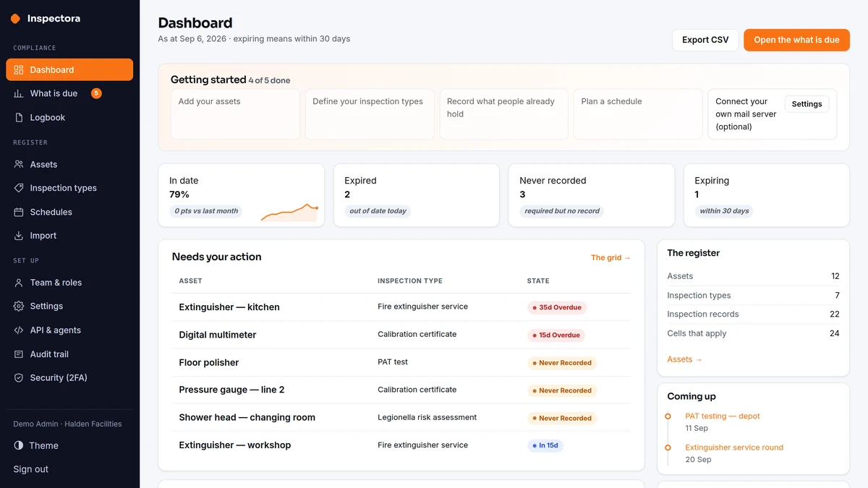
Task: Click Define your inspection types step card
Action: point(370,114)
